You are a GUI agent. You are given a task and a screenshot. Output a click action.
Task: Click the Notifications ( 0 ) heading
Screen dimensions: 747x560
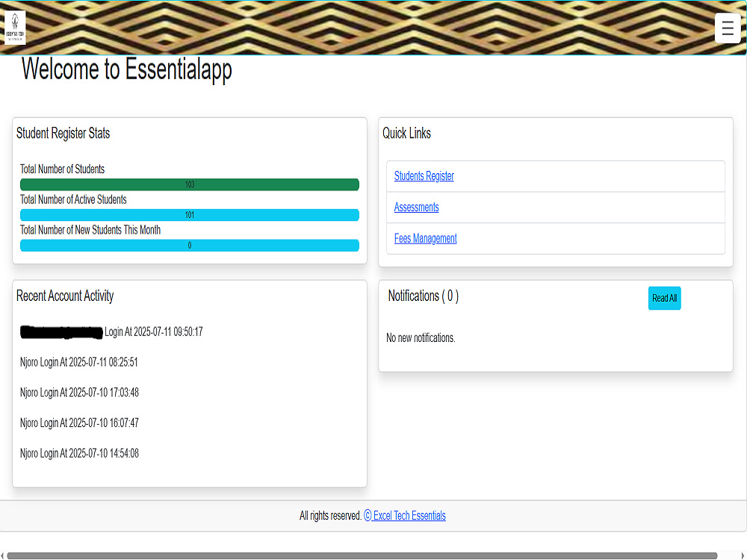(423, 296)
